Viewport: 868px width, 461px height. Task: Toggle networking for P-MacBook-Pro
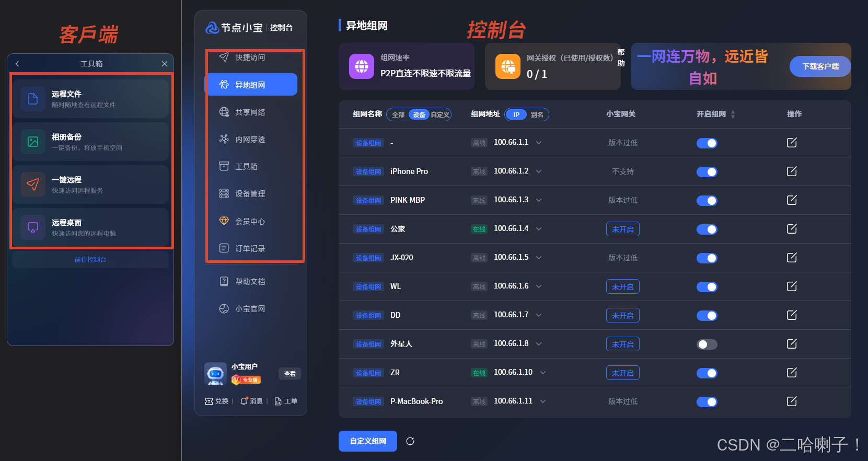[x=707, y=402]
